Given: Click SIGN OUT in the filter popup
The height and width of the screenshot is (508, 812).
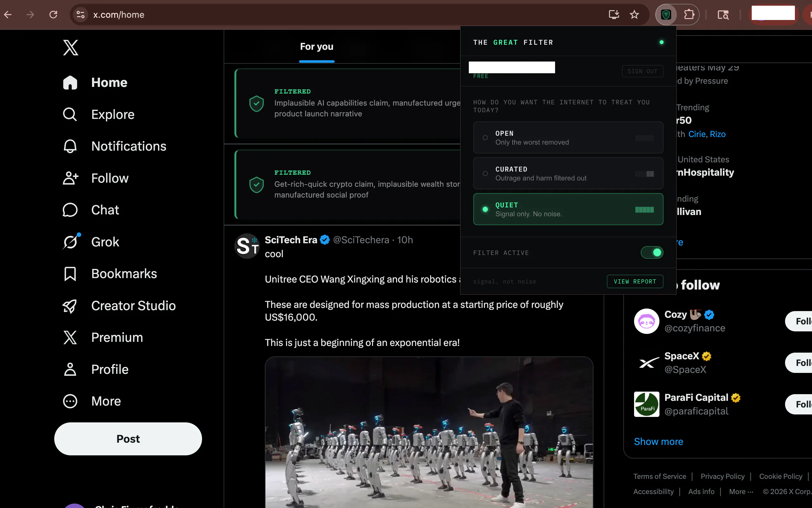Looking at the screenshot, I should (642, 71).
